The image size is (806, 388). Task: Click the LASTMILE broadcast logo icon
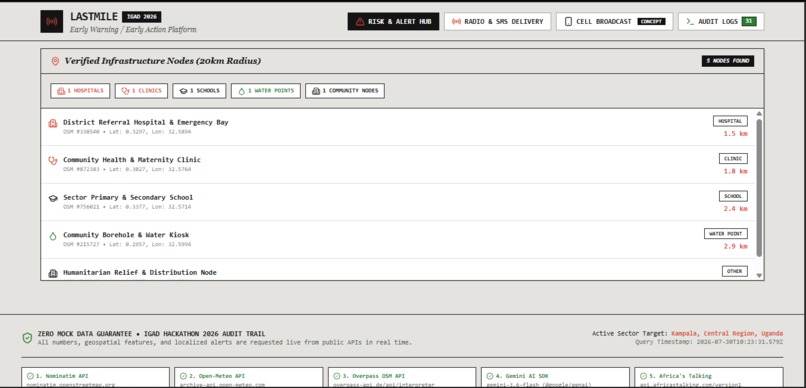tap(51, 22)
